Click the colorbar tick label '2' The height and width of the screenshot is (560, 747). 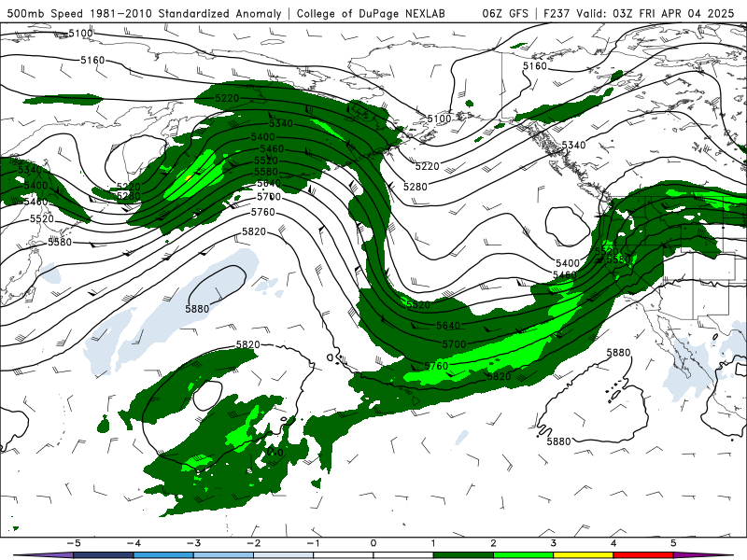tap(493, 543)
